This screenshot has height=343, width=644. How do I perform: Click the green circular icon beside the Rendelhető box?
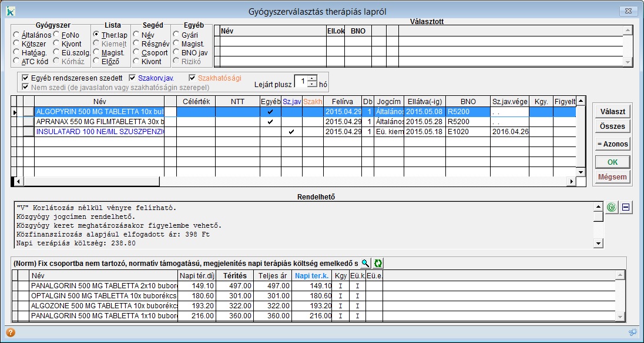[x=612, y=207]
